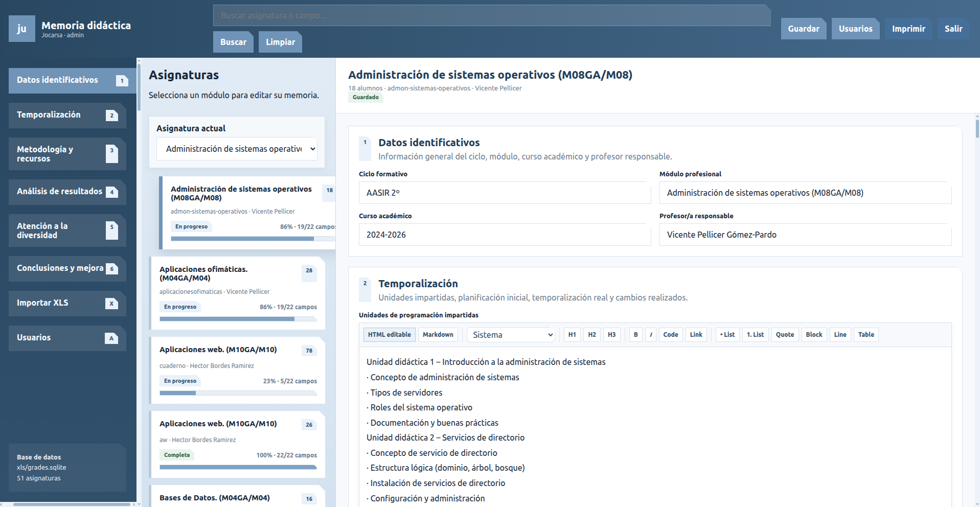Insert numbered 1. List
980x507 pixels.
coord(756,335)
